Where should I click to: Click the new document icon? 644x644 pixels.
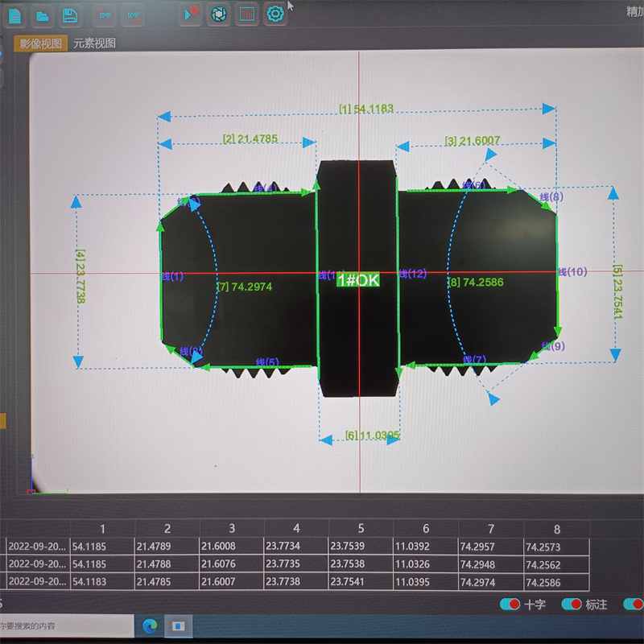coord(15,14)
